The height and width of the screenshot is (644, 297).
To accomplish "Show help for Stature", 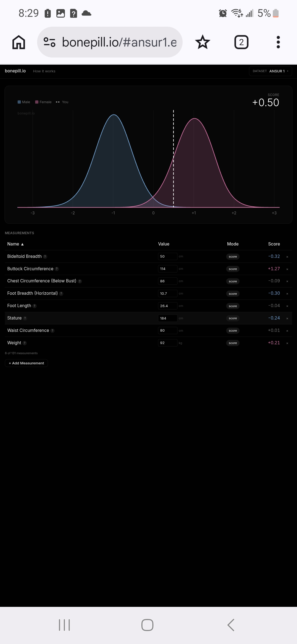I will 25,318.
